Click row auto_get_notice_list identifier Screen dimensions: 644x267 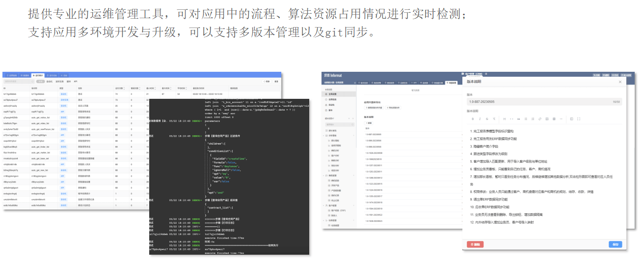tap(40, 118)
